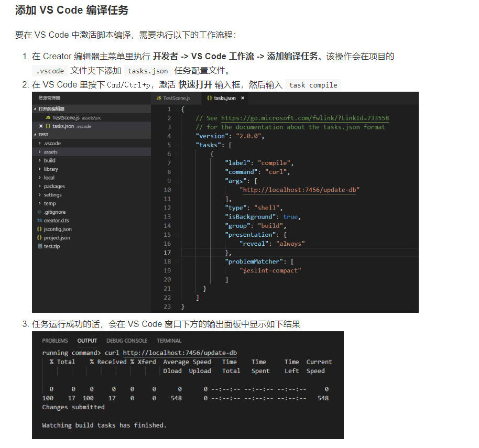
Task: Fold the task object at line 6
Action: pyautogui.click(x=177, y=154)
